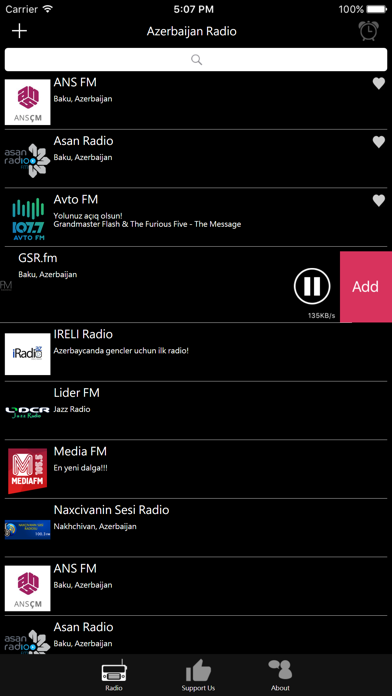Tap the red Add button

pyautogui.click(x=366, y=286)
